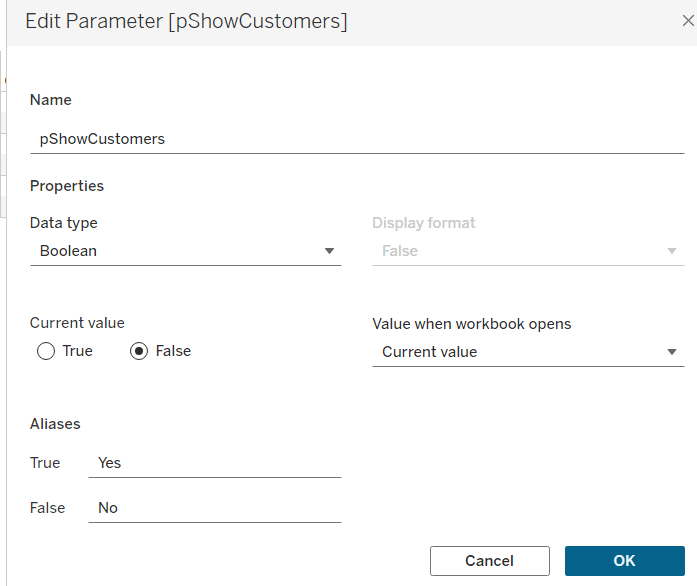Click the False alias field containing No
This screenshot has width=697, height=586.
[x=214, y=508]
